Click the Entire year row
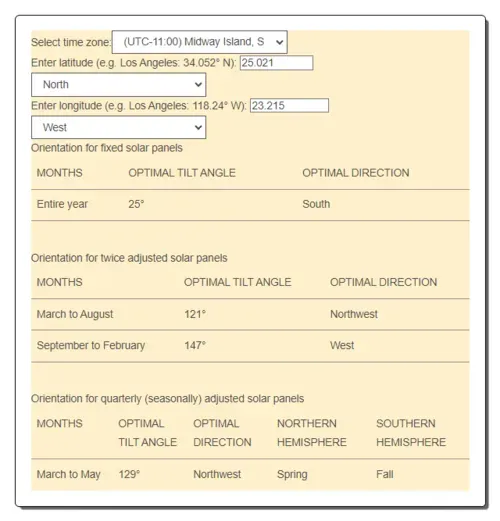Viewport: 500px width, 521px height. [250, 205]
